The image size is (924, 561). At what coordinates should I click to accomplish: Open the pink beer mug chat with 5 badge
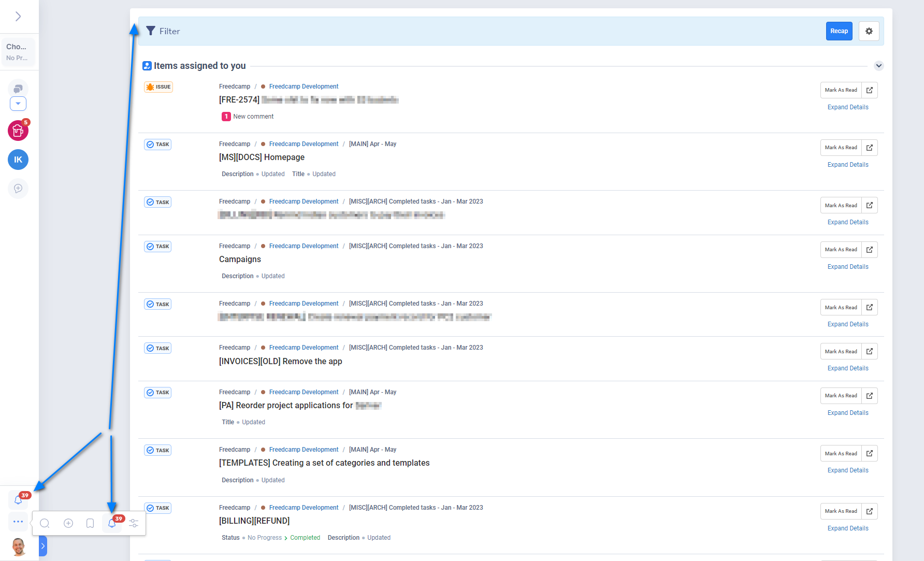pos(18,131)
